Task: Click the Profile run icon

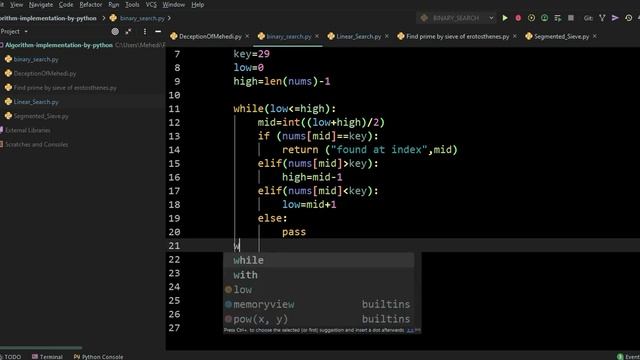Action: [x=544, y=18]
